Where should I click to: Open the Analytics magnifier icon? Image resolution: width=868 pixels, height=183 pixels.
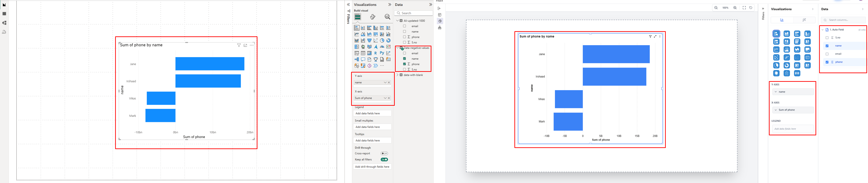pos(387,17)
